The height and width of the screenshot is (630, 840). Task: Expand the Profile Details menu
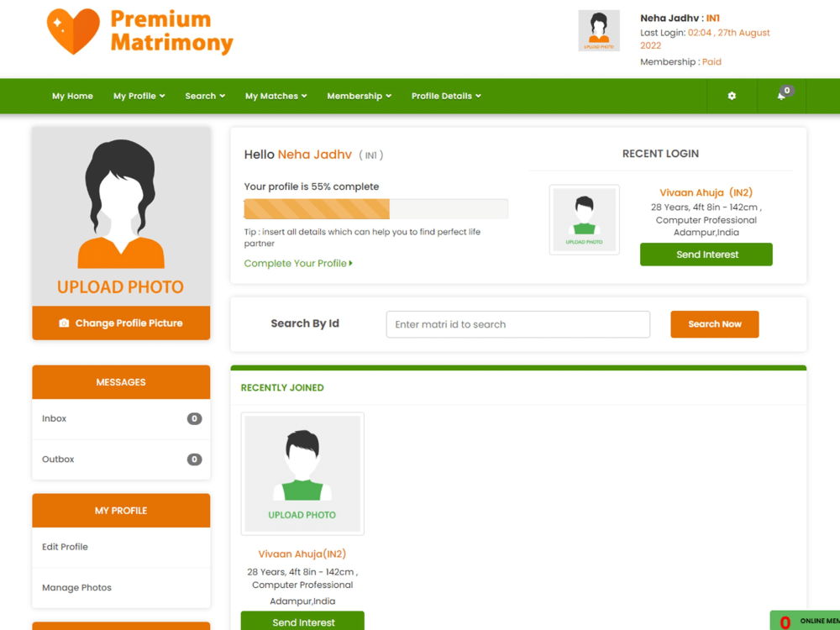[x=446, y=96]
